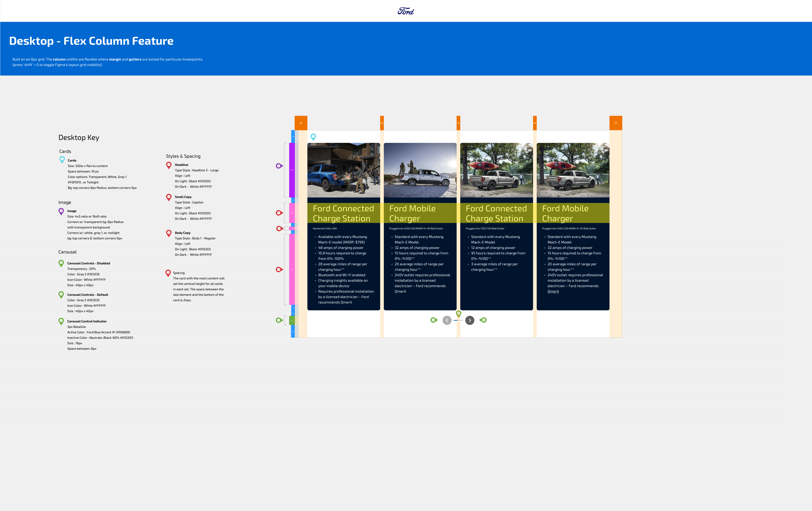The image size is (812, 511).
Task: Click the underlined Qmerit link in last card
Action: tap(553, 291)
